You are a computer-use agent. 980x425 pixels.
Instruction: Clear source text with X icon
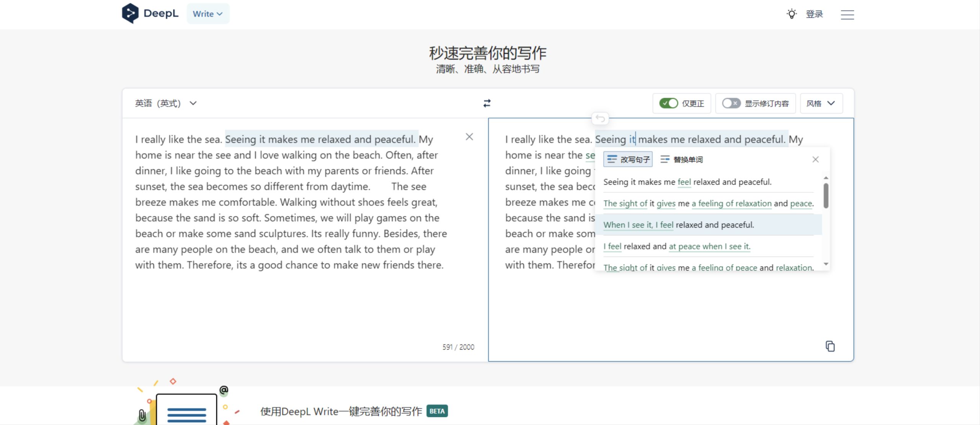469,137
